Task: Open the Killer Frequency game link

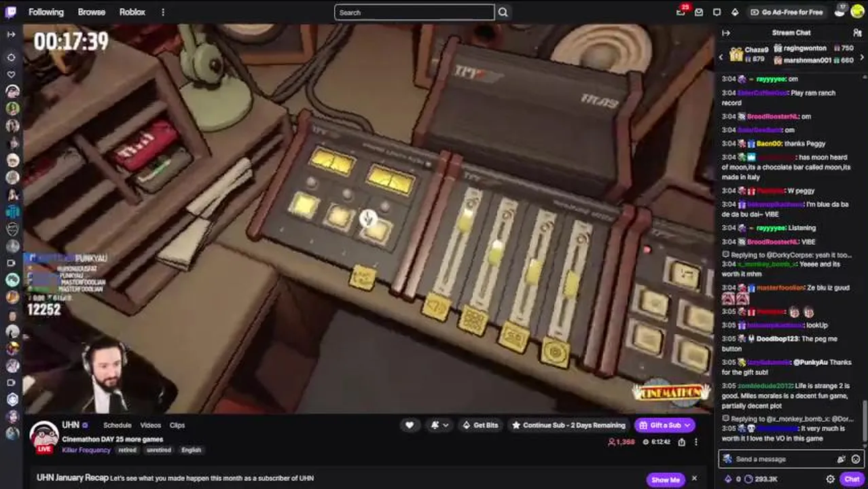Action: (x=86, y=450)
